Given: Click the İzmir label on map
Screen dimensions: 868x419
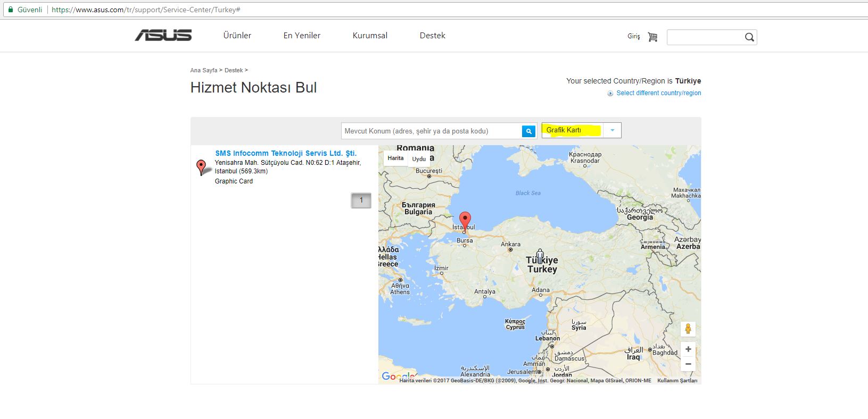Looking at the screenshot, I should pos(441,268).
